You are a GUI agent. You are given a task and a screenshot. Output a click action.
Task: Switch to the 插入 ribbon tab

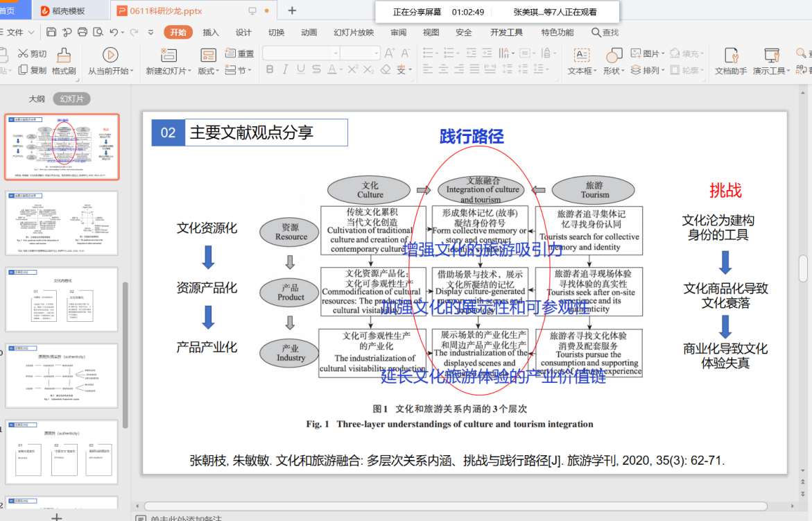211,33
